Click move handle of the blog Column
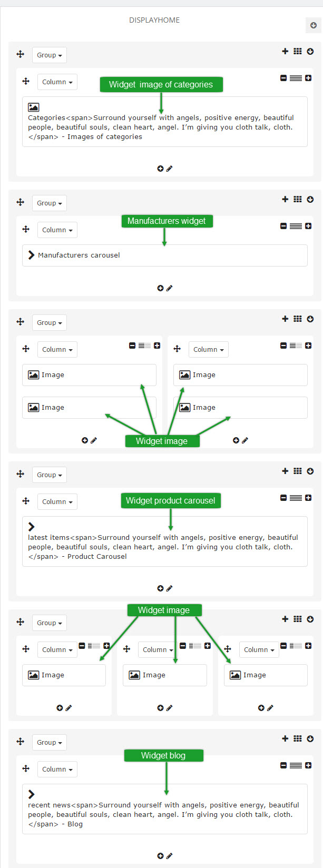The image size is (323, 868). tap(26, 768)
